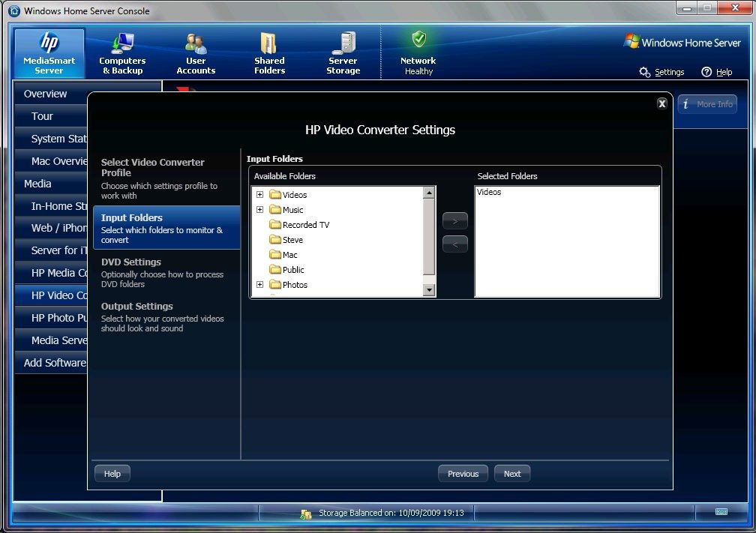Open Settings with the gear icon
The image size is (756, 533).
(x=645, y=72)
